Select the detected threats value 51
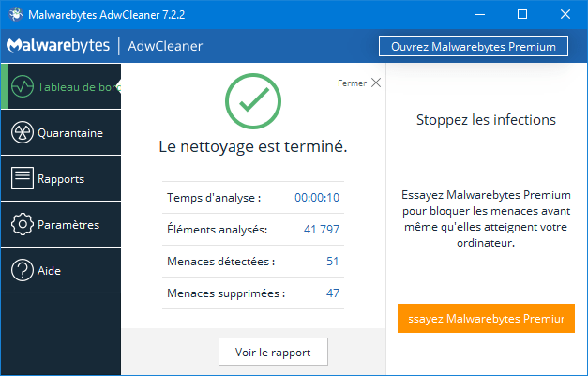Screen dimensions: 588x376 click(333, 261)
